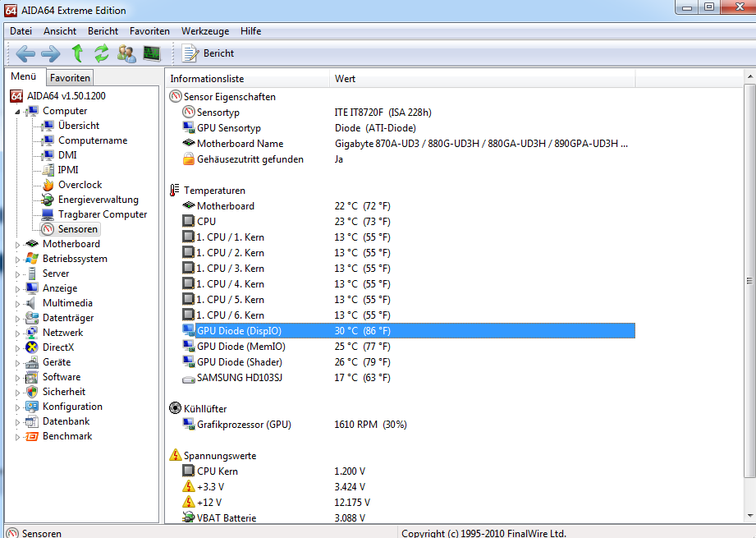Viewport: 756px width, 538px height.
Task: Click the SAMSUNG HD103SJ drive icon
Action: [x=189, y=379]
